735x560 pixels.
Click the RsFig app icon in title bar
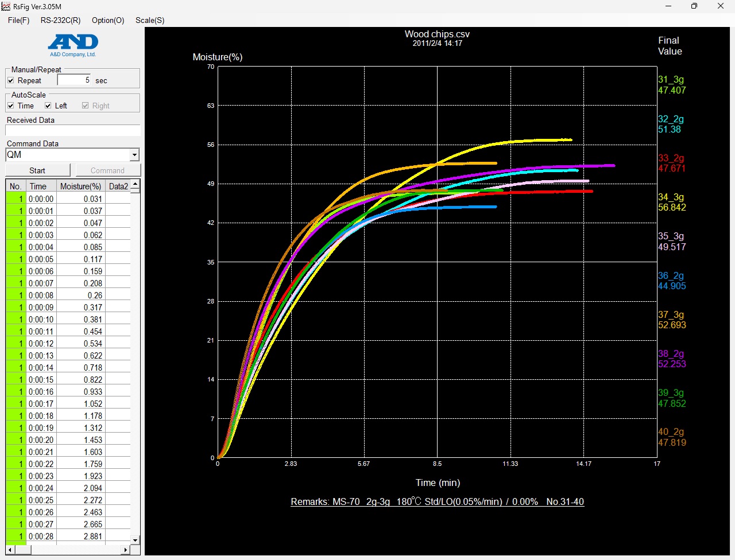(x=6, y=6)
